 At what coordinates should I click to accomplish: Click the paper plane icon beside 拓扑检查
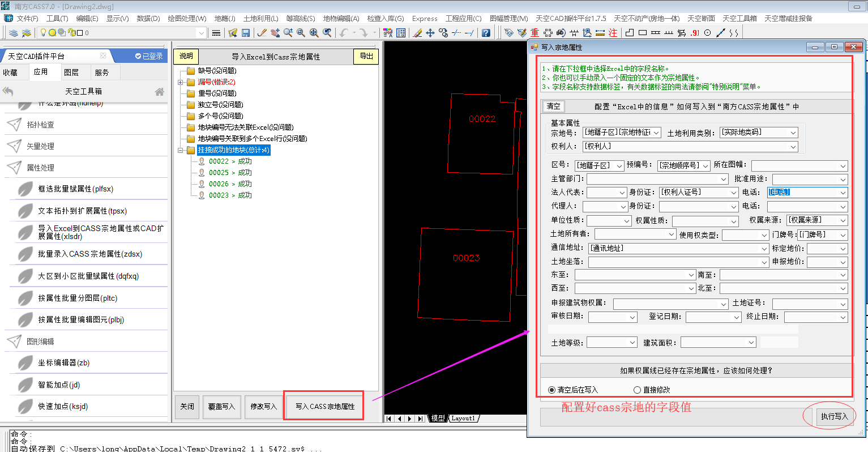pyautogui.click(x=14, y=125)
